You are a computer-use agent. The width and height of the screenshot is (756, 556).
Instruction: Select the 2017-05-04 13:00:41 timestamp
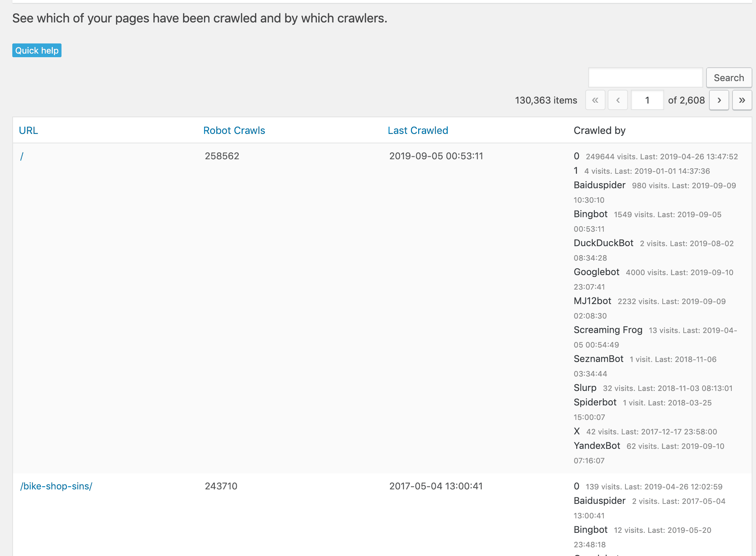click(436, 486)
